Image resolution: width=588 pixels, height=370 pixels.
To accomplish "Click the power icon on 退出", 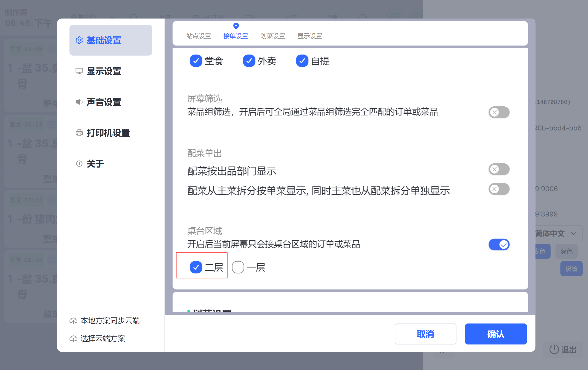I will (x=554, y=349).
